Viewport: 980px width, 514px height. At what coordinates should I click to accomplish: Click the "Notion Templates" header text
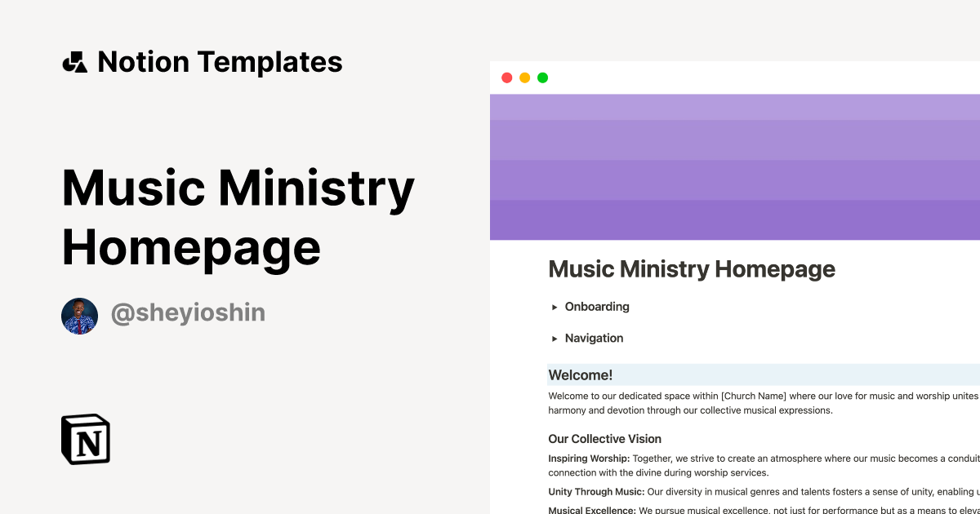click(x=220, y=61)
